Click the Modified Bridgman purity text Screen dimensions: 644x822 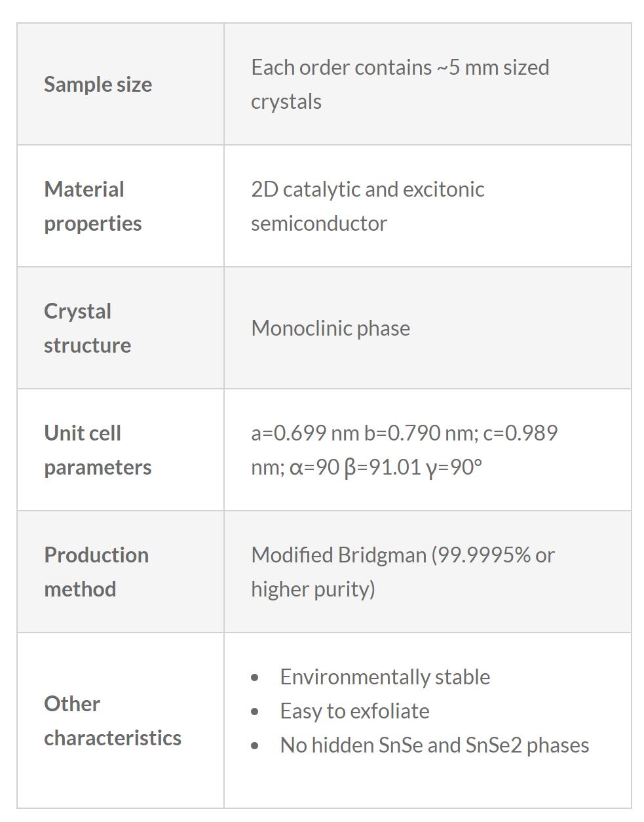402,555
